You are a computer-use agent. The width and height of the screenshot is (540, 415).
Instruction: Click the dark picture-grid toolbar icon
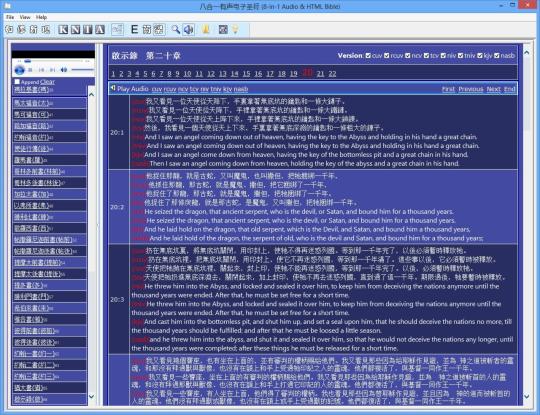tap(223, 30)
